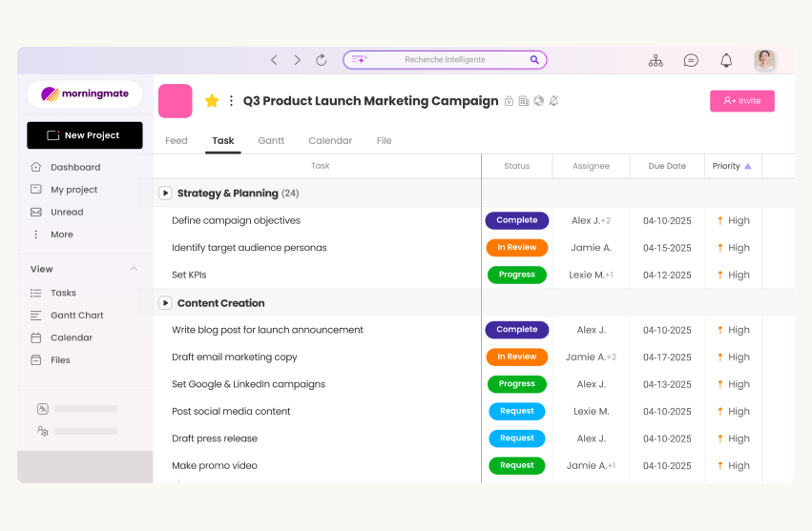Open the Draft press release task
This screenshot has width=812, height=531.
point(215,439)
